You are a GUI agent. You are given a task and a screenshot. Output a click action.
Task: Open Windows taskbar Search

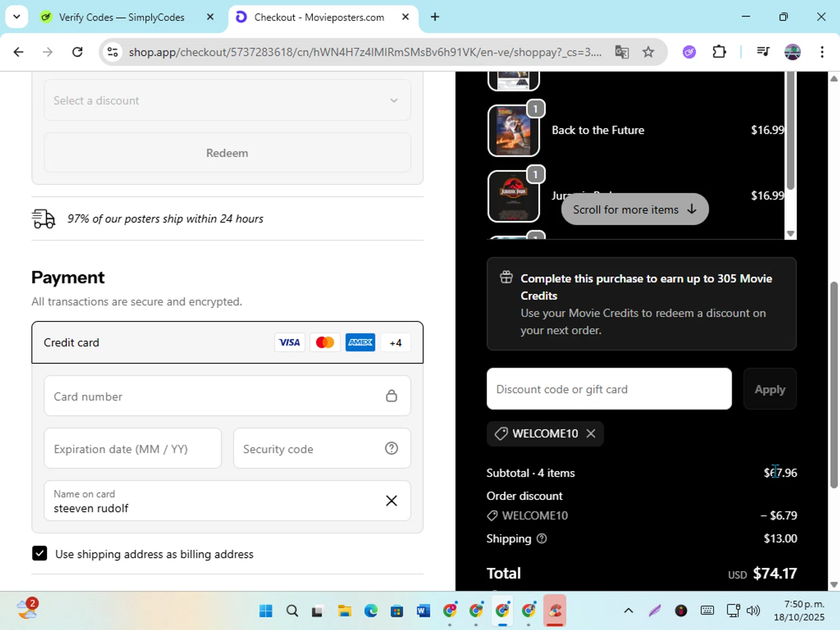point(292,610)
